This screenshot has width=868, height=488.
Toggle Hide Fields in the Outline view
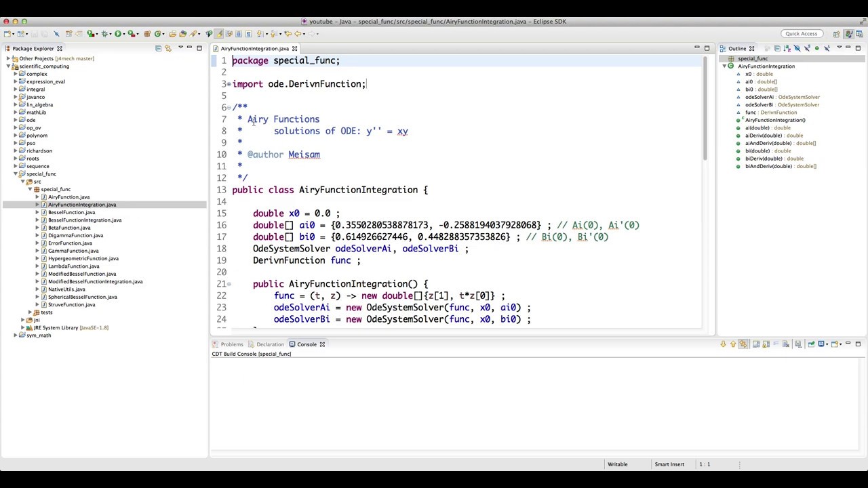coord(797,48)
